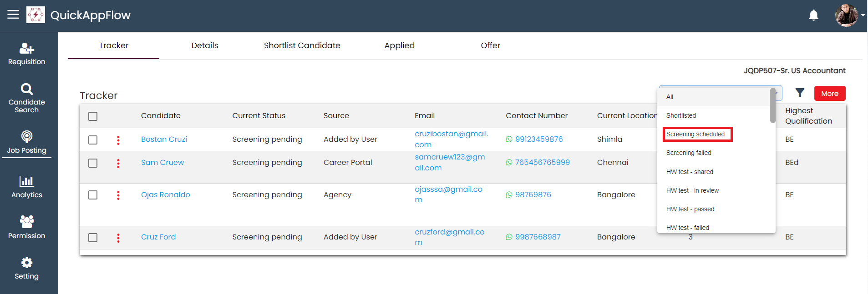Click the status dropdown list scrollbar
Screen dimensions: 868x294
[x=772, y=106]
